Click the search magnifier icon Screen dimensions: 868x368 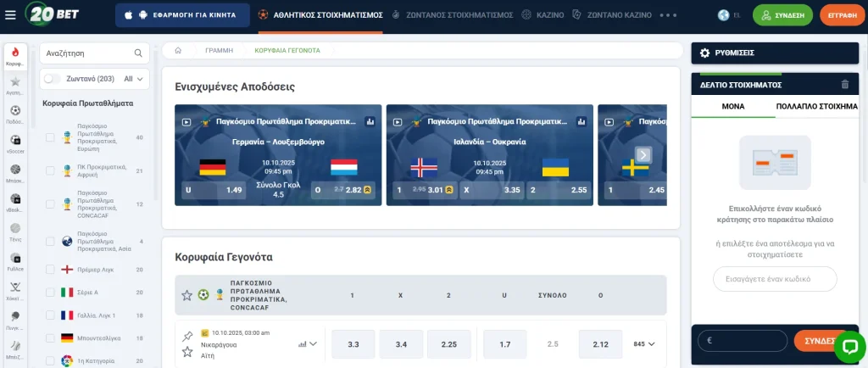[138, 53]
